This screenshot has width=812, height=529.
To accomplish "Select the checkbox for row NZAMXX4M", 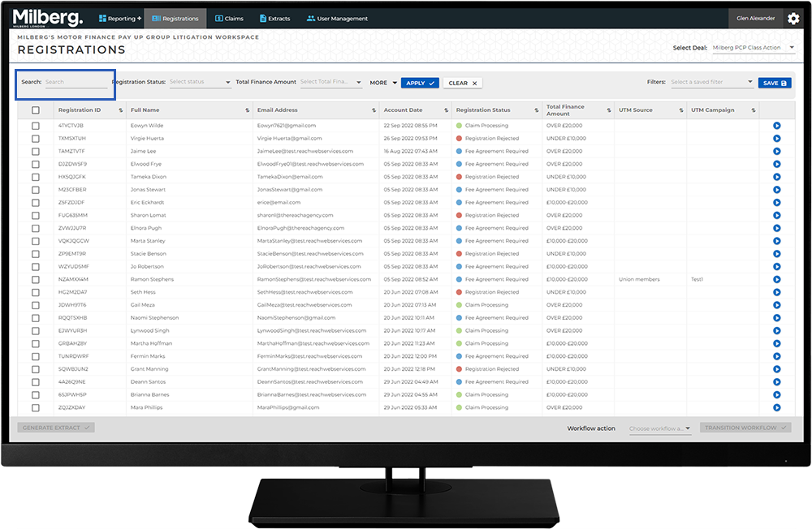I will 35,279.
